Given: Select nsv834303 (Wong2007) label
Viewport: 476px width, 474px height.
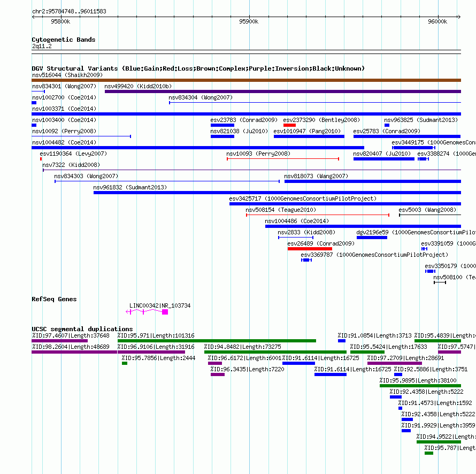Looking at the screenshot, I should point(86,176).
